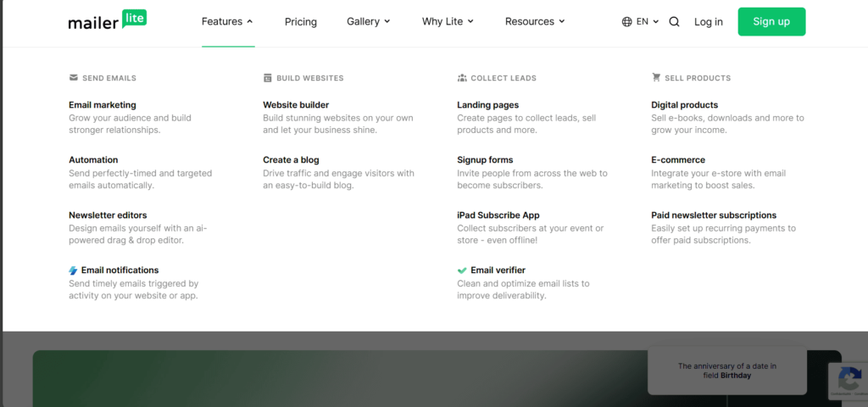
Task: Collapse the Features menu
Action: (x=227, y=22)
